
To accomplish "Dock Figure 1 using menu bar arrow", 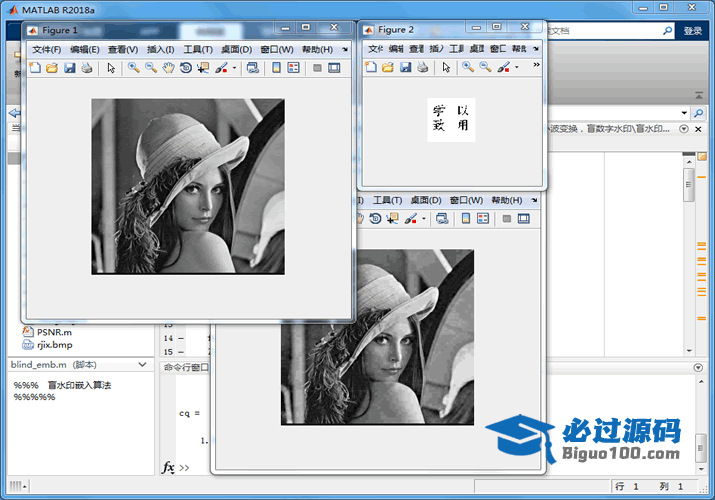I will [345, 49].
